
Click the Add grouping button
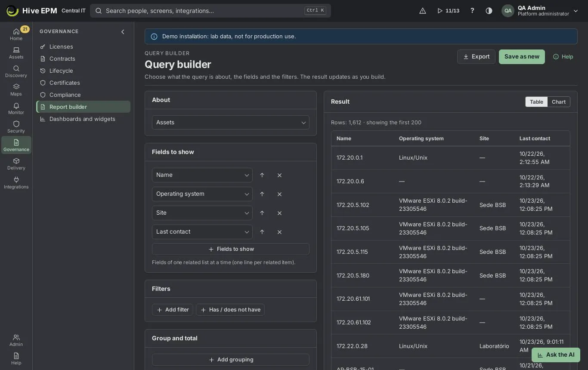231,360
